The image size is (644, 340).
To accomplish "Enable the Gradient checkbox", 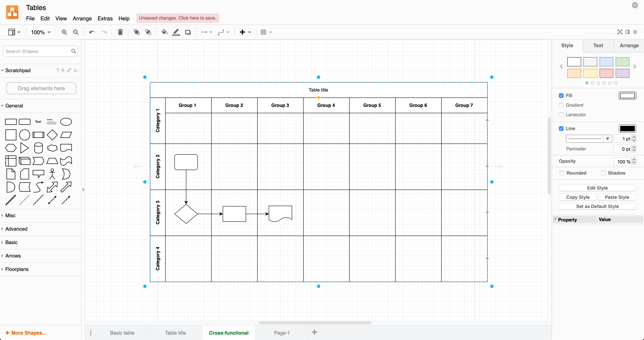I will coord(561,105).
